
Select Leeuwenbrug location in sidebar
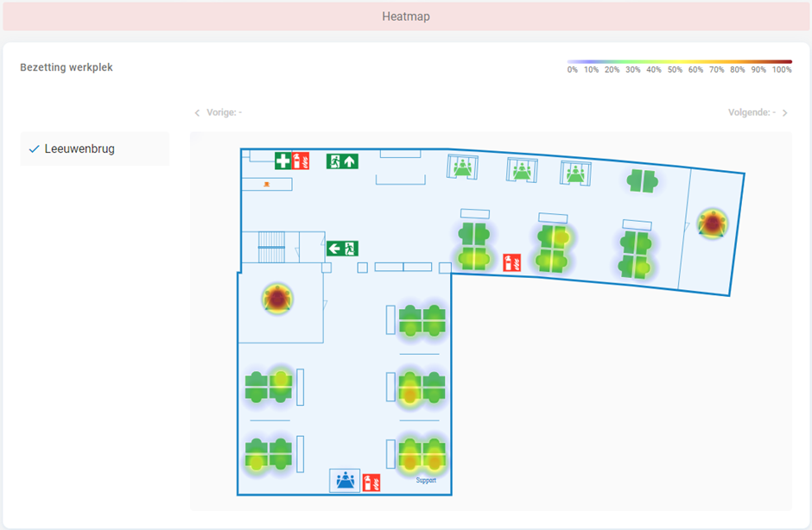tap(79, 149)
